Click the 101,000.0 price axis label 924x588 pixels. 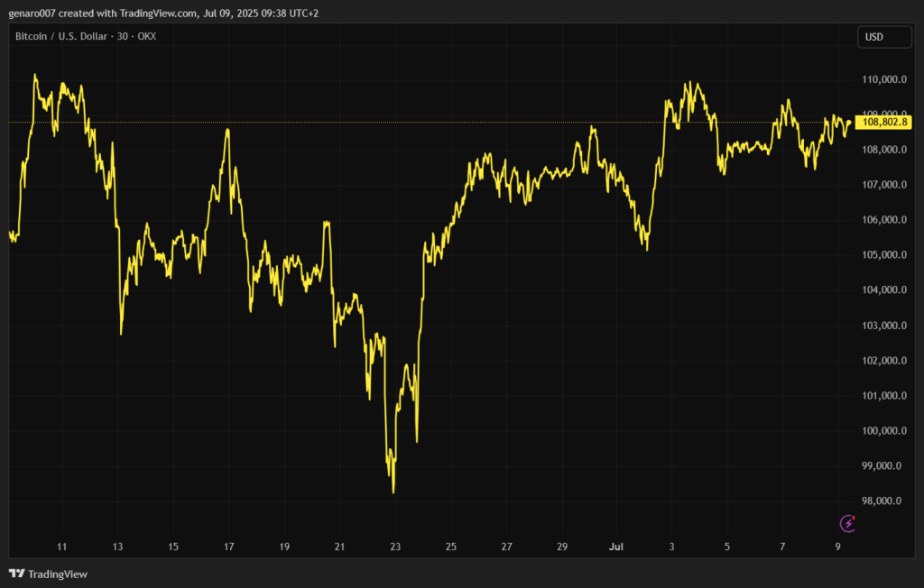pyautogui.click(x=884, y=396)
